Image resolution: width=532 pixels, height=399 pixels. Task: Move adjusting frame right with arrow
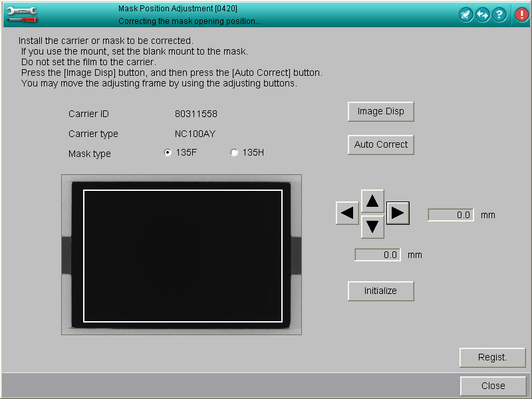coord(398,213)
